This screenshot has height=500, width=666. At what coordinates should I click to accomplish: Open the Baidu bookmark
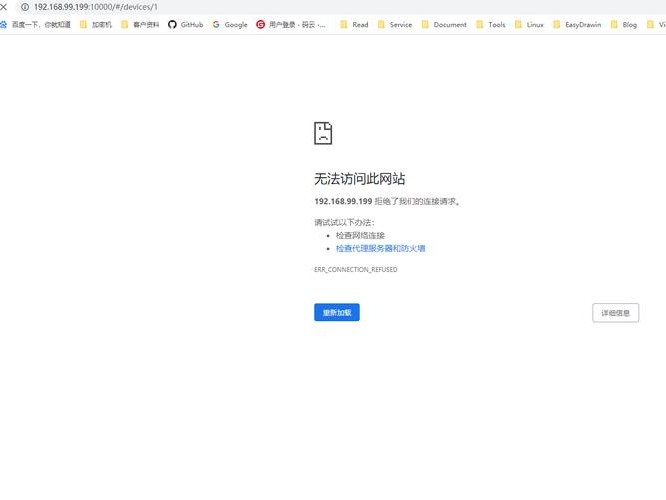click(x=36, y=25)
